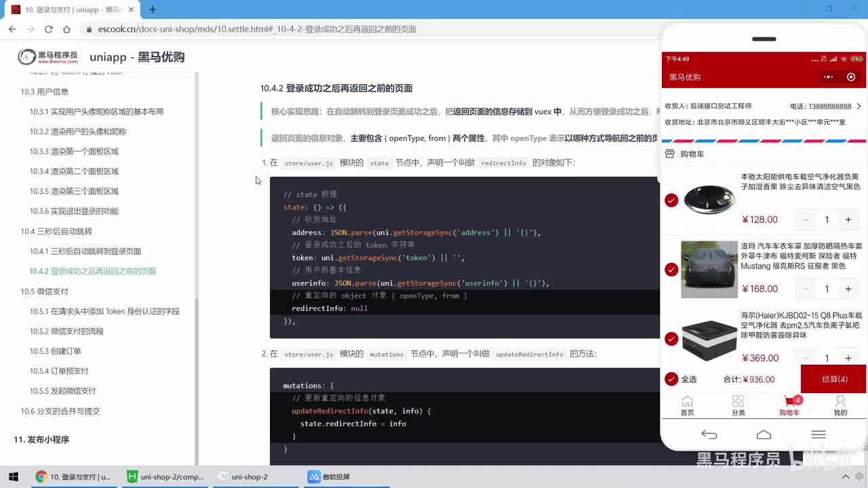Viewport: 868px width, 488px height.
Task: Open 10.3.4 渲染第二个面板区域
Action: [x=74, y=171]
